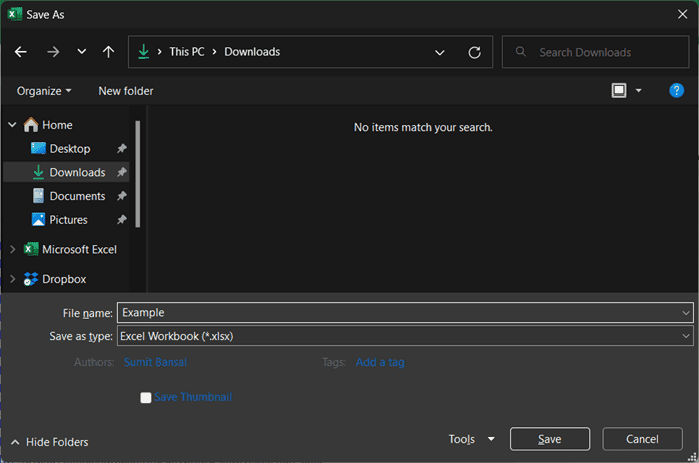Toggle the pin next to Downloads

click(122, 173)
